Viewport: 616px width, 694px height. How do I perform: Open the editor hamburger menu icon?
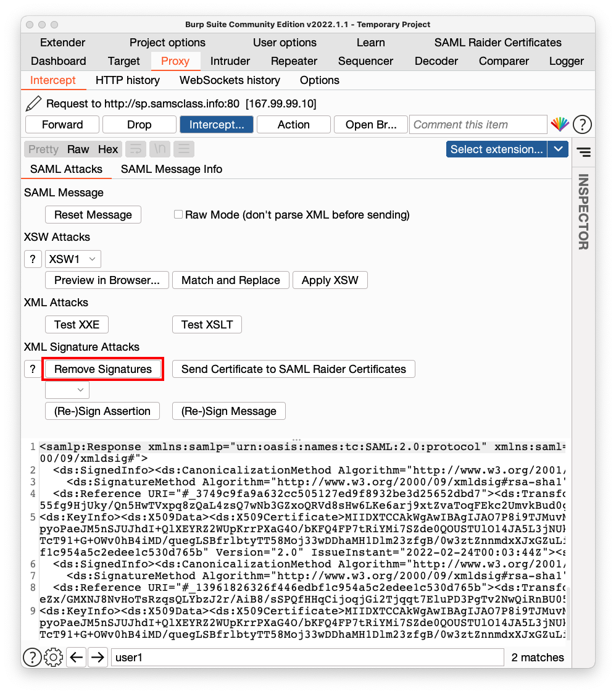(x=184, y=149)
